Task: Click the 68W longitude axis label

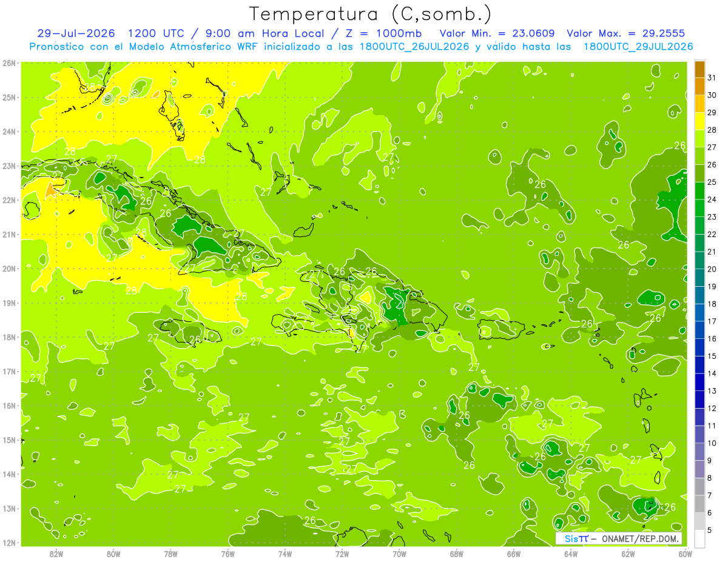Action: pyautogui.click(x=456, y=554)
